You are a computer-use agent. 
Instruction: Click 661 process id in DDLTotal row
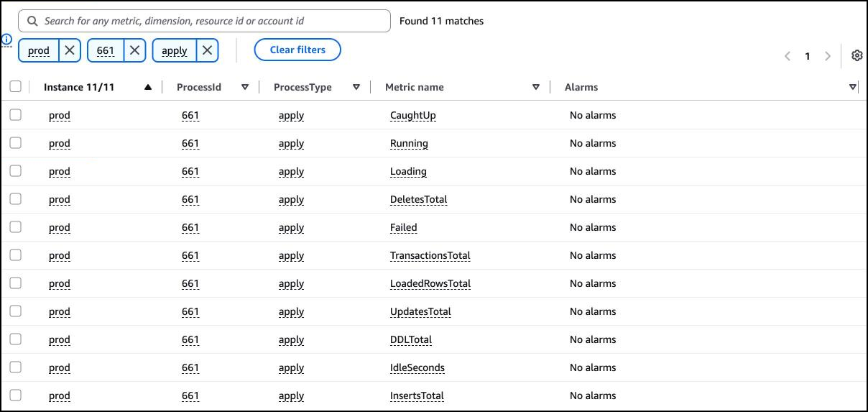click(190, 339)
